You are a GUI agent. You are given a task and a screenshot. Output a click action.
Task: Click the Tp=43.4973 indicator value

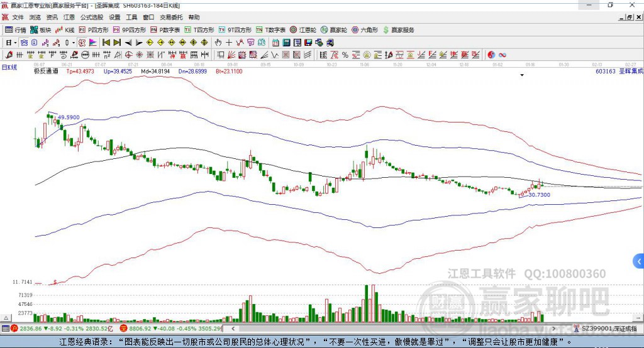coord(80,71)
